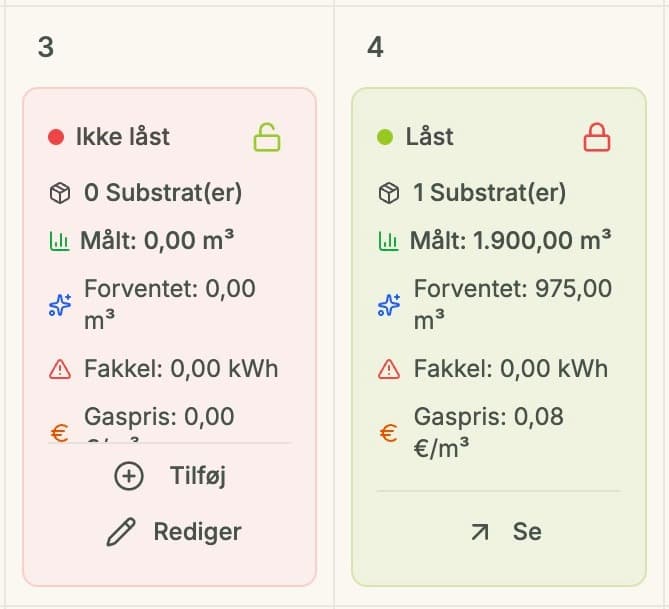Click the Rediger button with pencil icon

point(174,532)
